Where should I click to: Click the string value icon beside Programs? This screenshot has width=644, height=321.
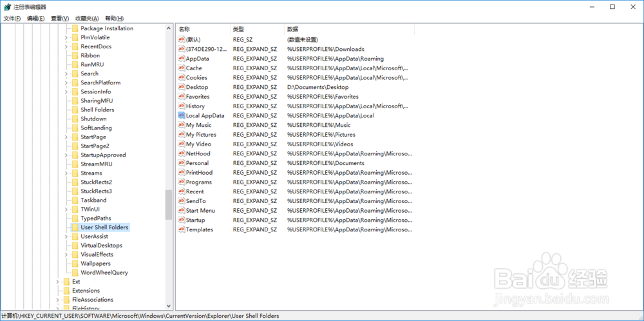click(182, 182)
